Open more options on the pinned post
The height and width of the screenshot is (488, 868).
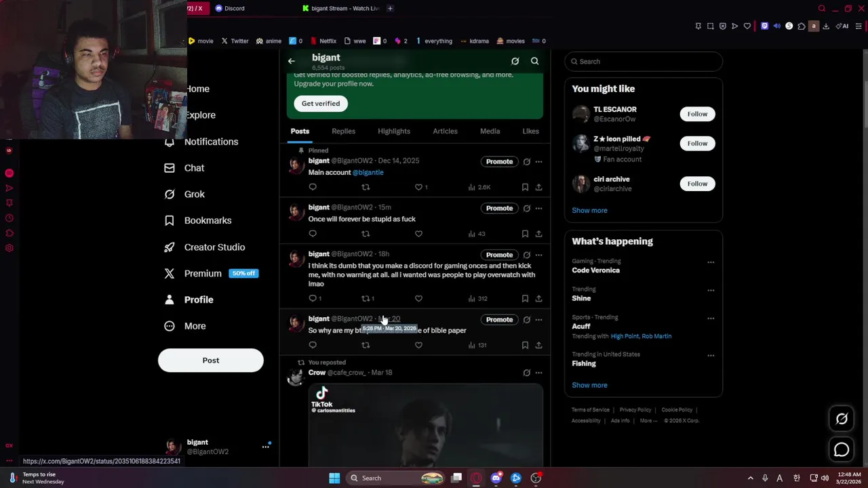[538, 161]
